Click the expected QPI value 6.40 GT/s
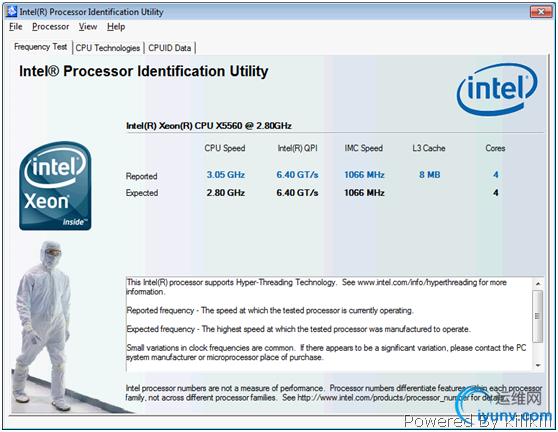The image size is (558, 432). [297, 193]
